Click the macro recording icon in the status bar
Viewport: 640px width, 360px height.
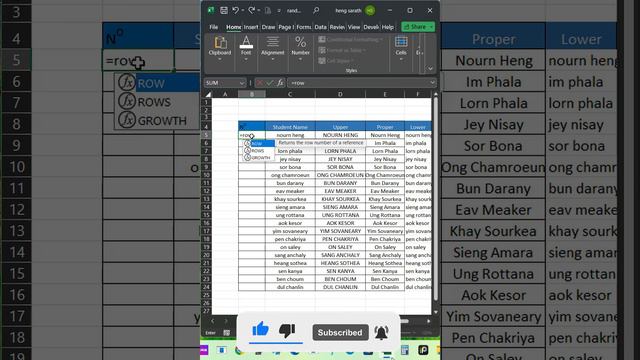[x=227, y=333]
